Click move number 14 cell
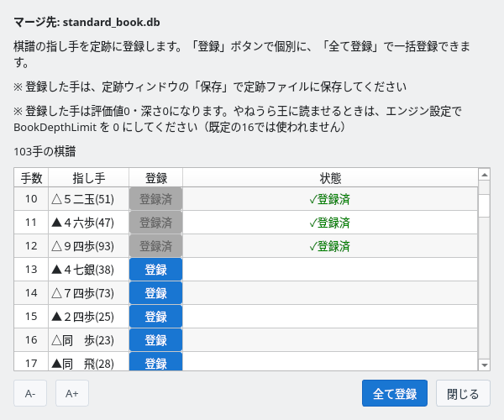This screenshot has width=504, height=420. click(x=31, y=293)
